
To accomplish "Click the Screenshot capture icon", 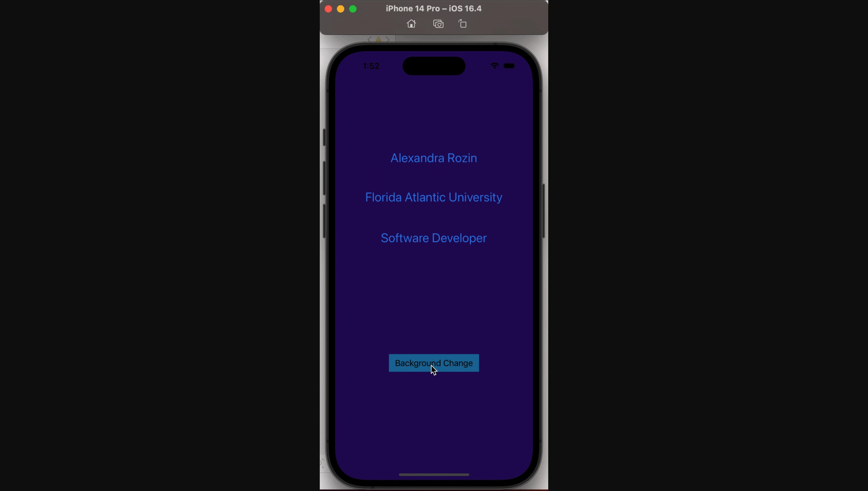I will click(438, 24).
